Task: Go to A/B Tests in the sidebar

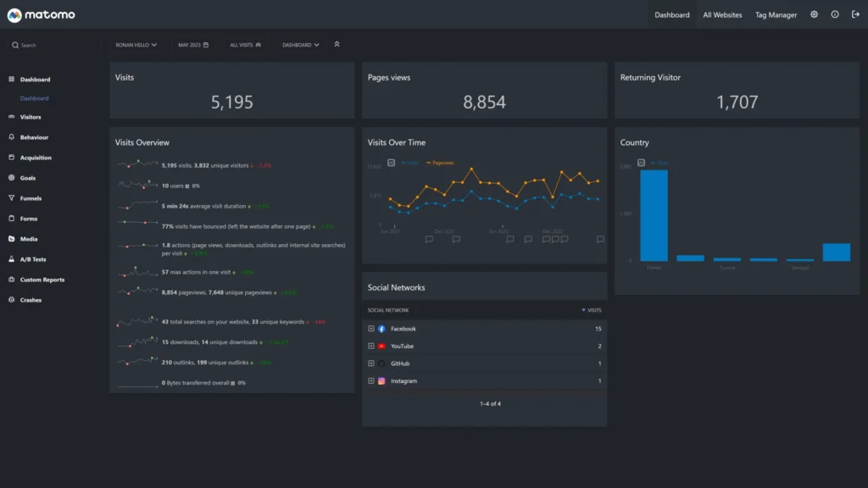Action: [33, 259]
